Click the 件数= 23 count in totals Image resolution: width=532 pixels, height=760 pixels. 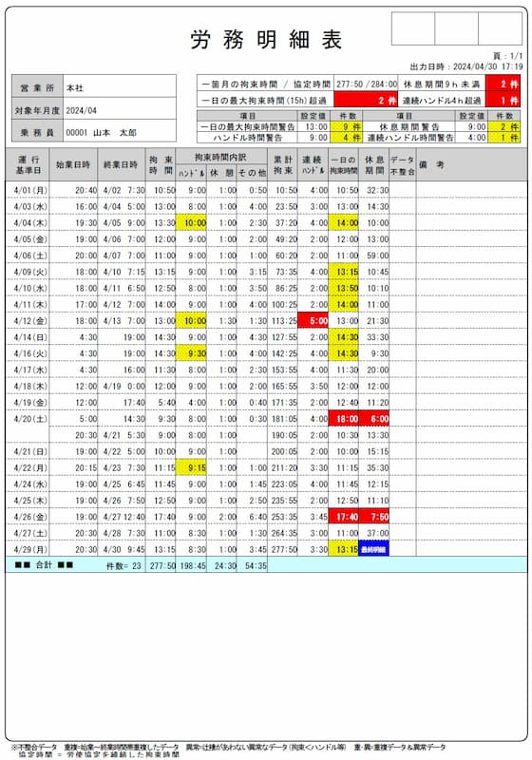coord(123,565)
